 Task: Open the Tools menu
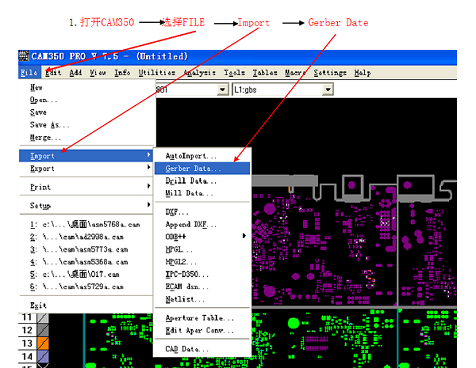coord(234,73)
